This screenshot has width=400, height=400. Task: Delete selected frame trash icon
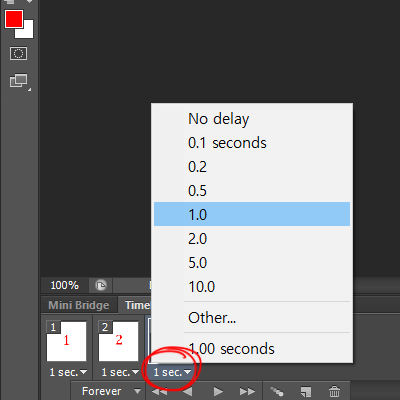(x=334, y=391)
